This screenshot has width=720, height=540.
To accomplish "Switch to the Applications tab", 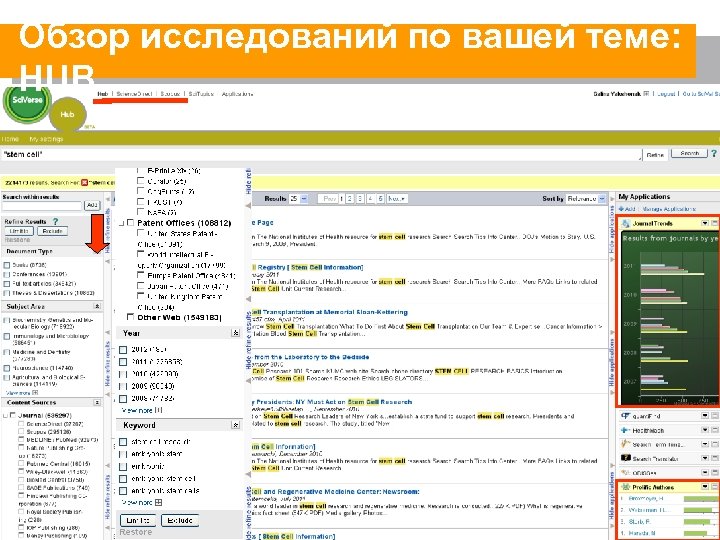I will pyautogui.click(x=237, y=94).
